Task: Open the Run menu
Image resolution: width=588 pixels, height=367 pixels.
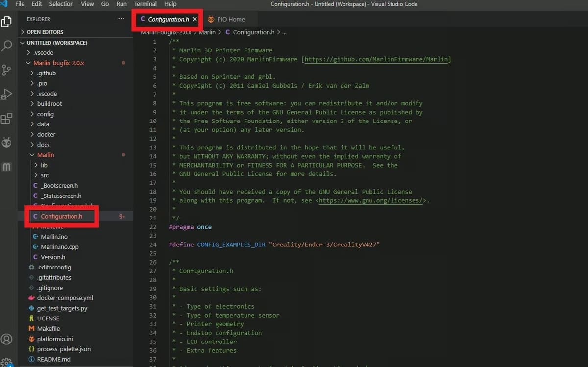Action: [122, 4]
